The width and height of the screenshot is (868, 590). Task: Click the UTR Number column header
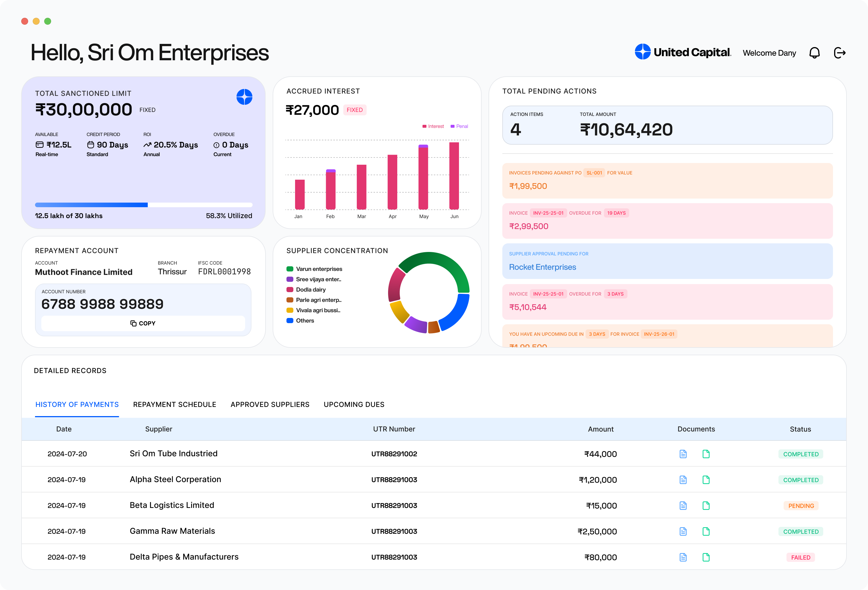(x=394, y=429)
